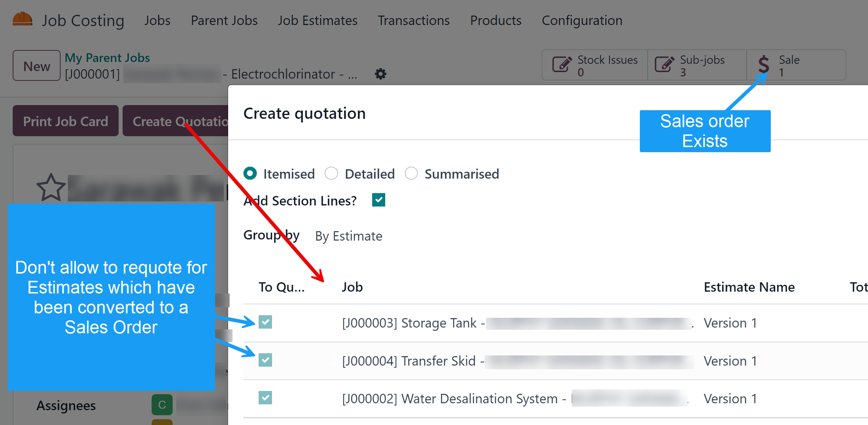Follow the My Parent Jobs breadcrumb link
Image resolution: width=868 pixels, height=425 pixels.
[107, 58]
